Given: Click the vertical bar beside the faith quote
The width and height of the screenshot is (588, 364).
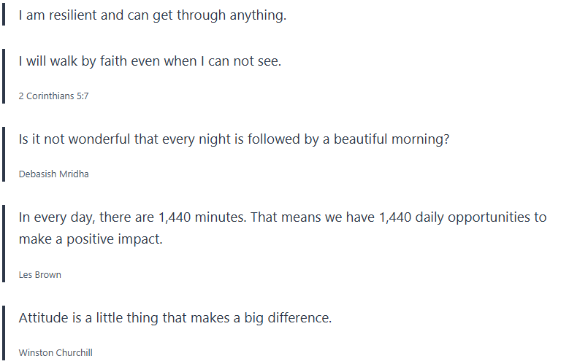Looking at the screenshot, I should [4, 77].
